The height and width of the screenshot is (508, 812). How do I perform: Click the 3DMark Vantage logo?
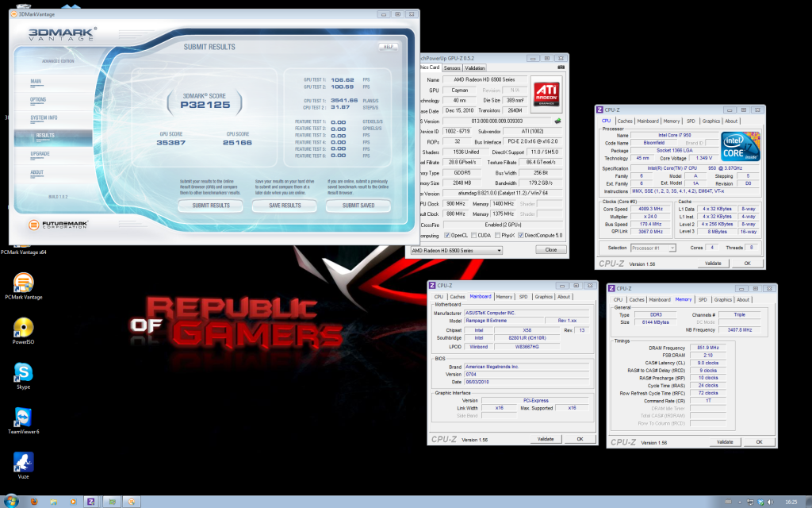pyautogui.click(x=63, y=34)
